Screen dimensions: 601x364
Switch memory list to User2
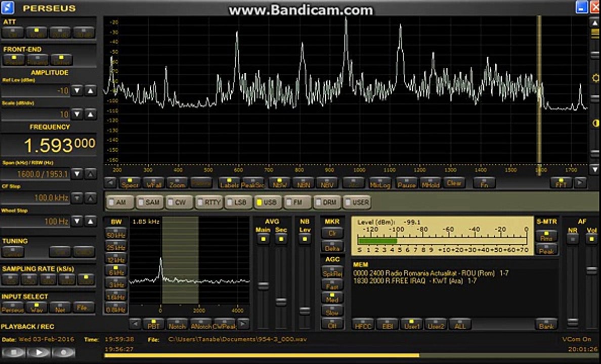(x=436, y=325)
